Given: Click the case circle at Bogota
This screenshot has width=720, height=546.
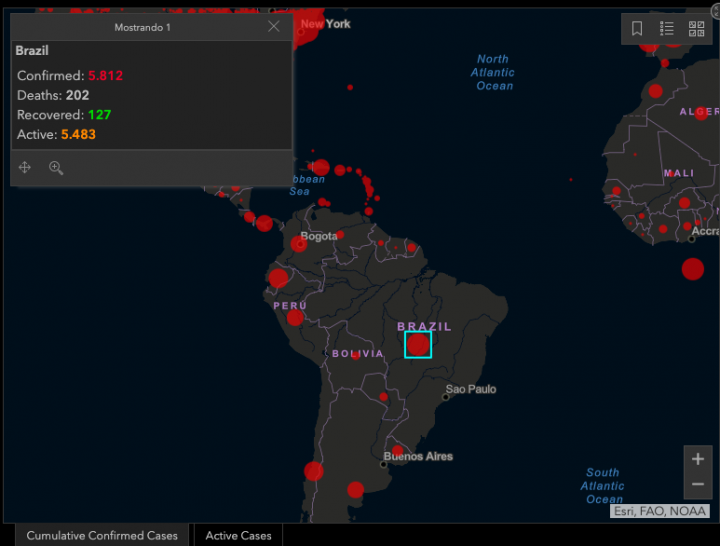Looking at the screenshot, I should click(x=299, y=244).
